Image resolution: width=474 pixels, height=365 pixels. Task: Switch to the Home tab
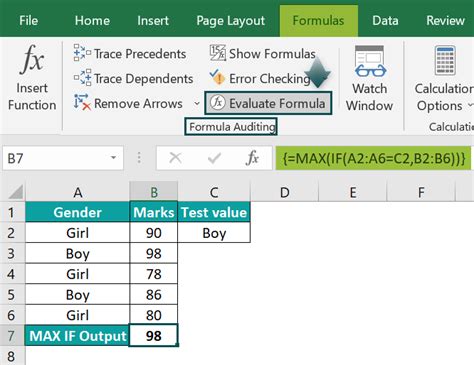pyautogui.click(x=92, y=21)
